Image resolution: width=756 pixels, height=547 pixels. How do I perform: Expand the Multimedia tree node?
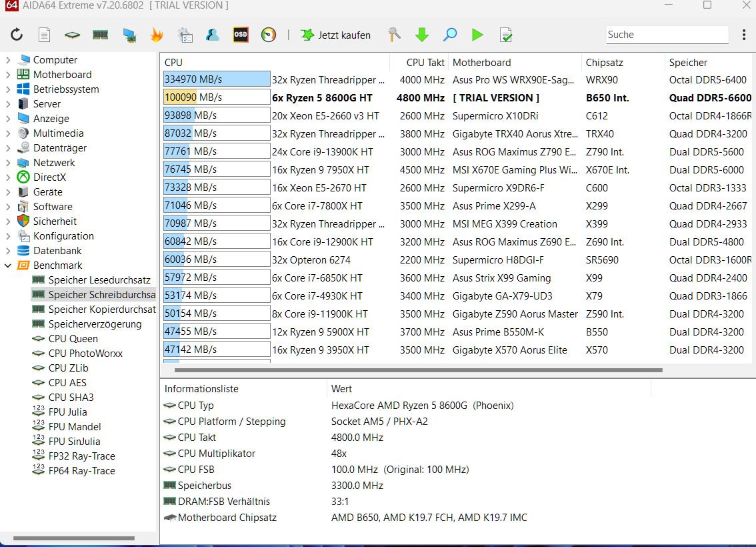tap(8, 133)
